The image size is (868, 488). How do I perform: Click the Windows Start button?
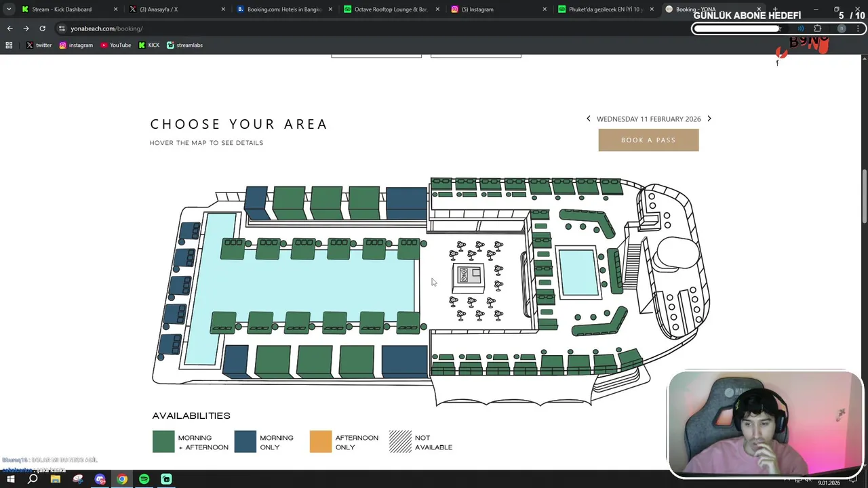click(x=11, y=479)
